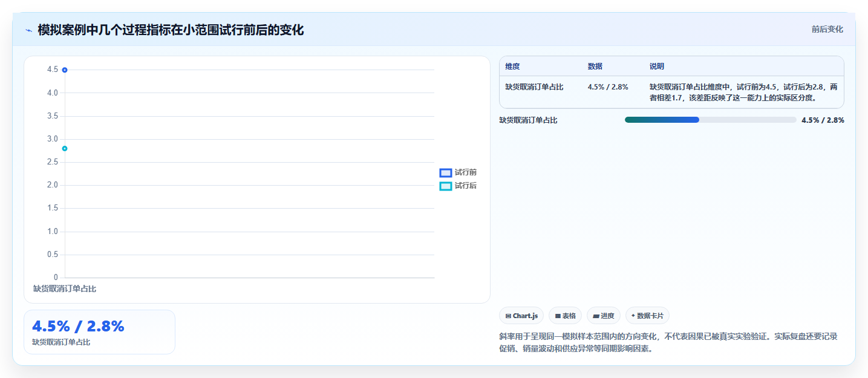
Task: Select the 表格 tag chip
Action: point(565,316)
